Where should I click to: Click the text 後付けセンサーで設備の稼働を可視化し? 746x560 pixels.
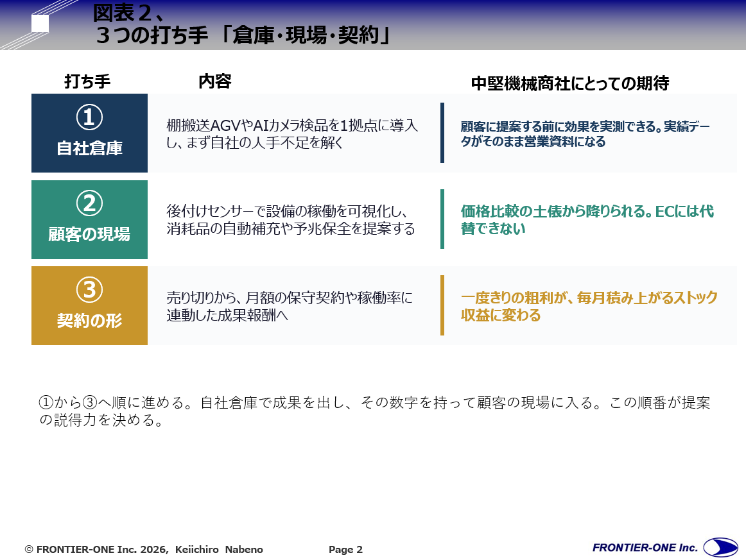(x=287, y=211)
